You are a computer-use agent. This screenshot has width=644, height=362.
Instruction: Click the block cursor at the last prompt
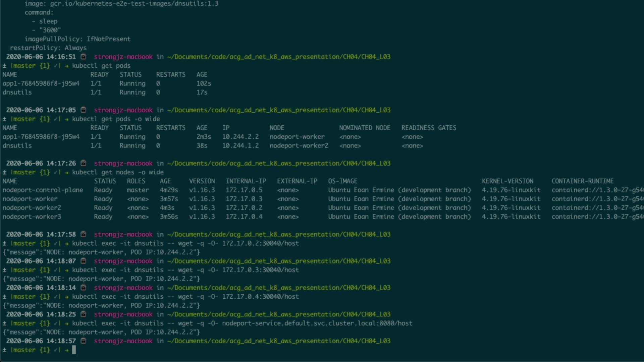click(x=74, y=350)
